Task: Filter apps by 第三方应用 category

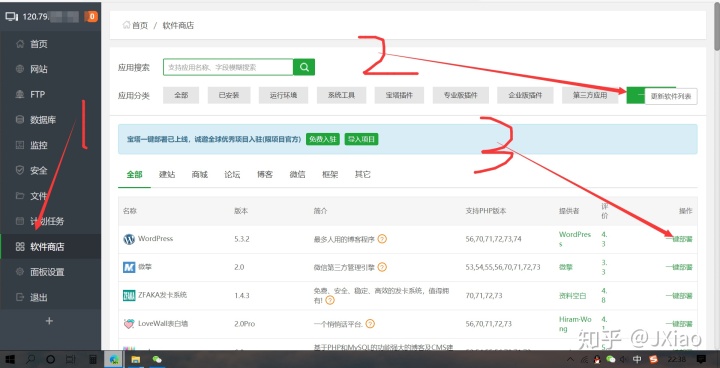Action: [590, 95]
